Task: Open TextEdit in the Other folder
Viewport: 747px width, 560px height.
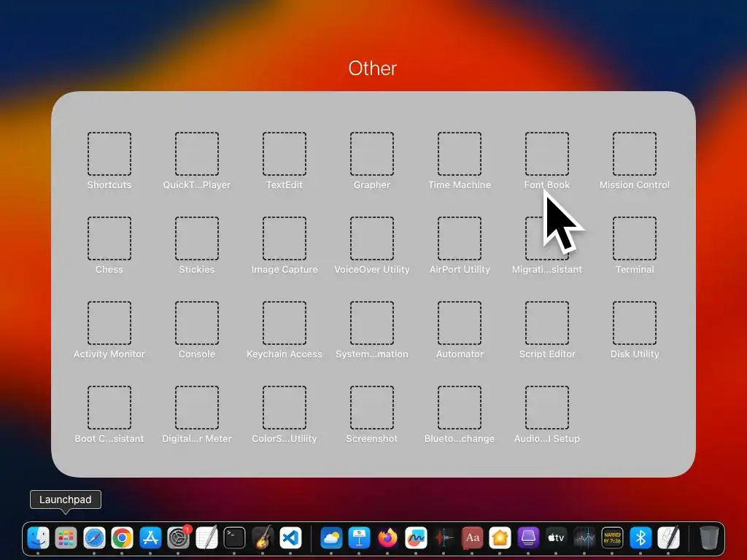Action: click(x=285, y=154)
